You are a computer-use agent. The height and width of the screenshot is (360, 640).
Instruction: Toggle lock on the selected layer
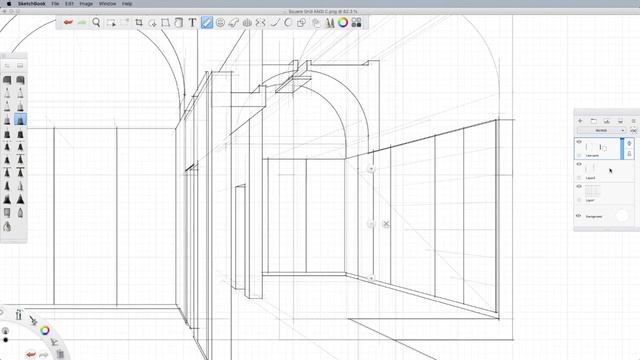pos(629,154)
